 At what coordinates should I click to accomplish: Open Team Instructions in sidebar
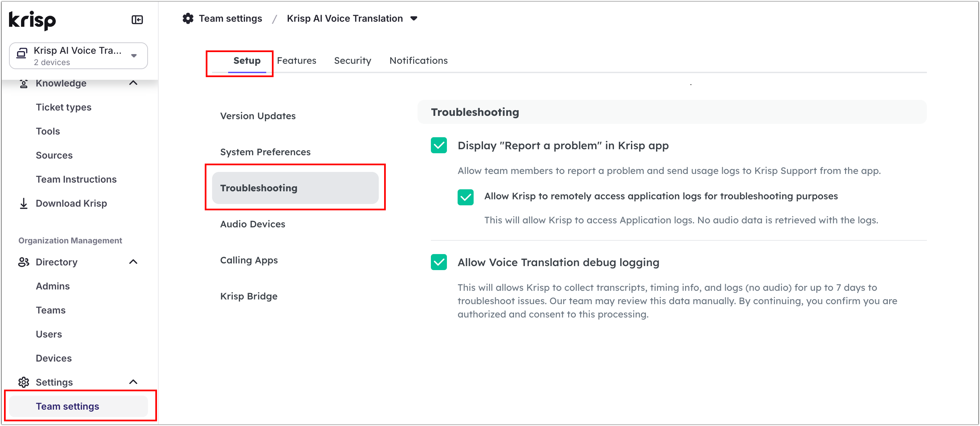coord(76,179)
